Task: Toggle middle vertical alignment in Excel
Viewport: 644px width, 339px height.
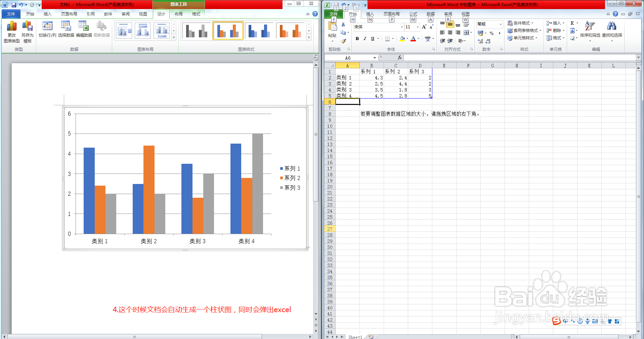Action: coord(450,25)
